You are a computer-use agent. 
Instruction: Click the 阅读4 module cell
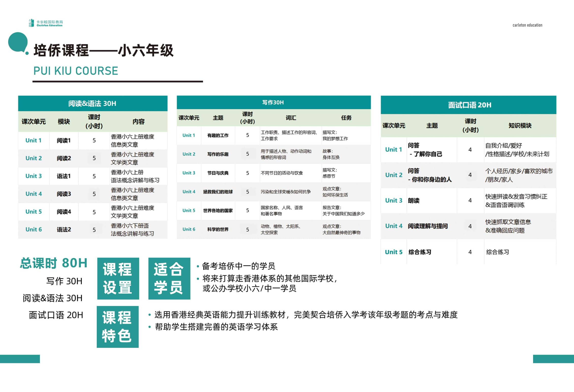click(64, 212)
